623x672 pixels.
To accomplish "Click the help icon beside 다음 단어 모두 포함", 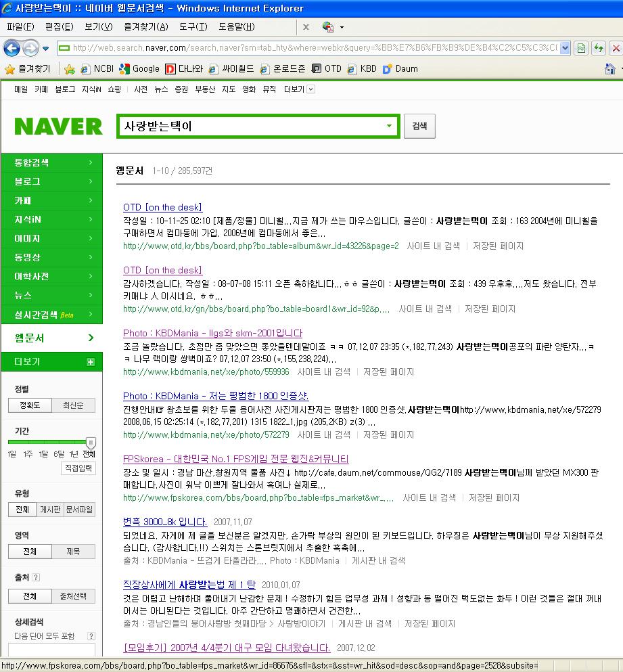I will (91, 636).
